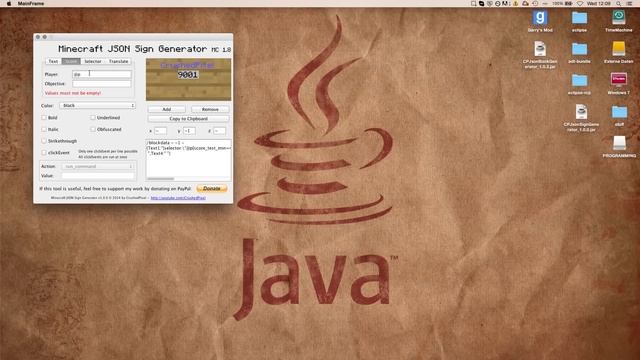Image resolution: width=640 pixels, height=360 pixels.
Task: Click the z coordinate field
Action: (x=219, y=131)
